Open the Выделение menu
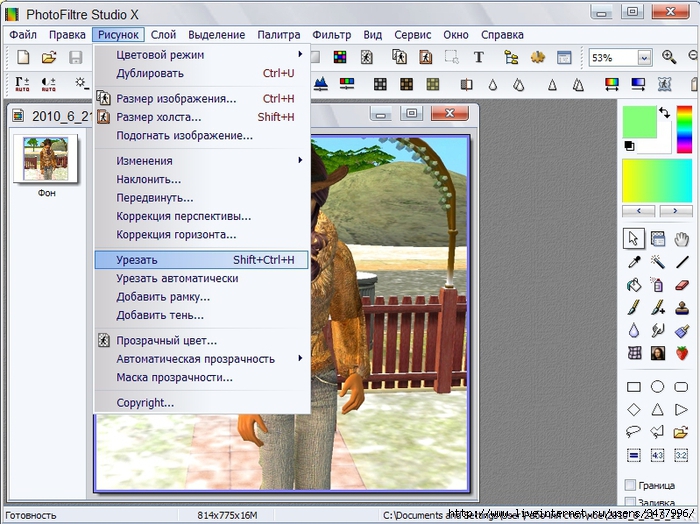 [217, 34]
